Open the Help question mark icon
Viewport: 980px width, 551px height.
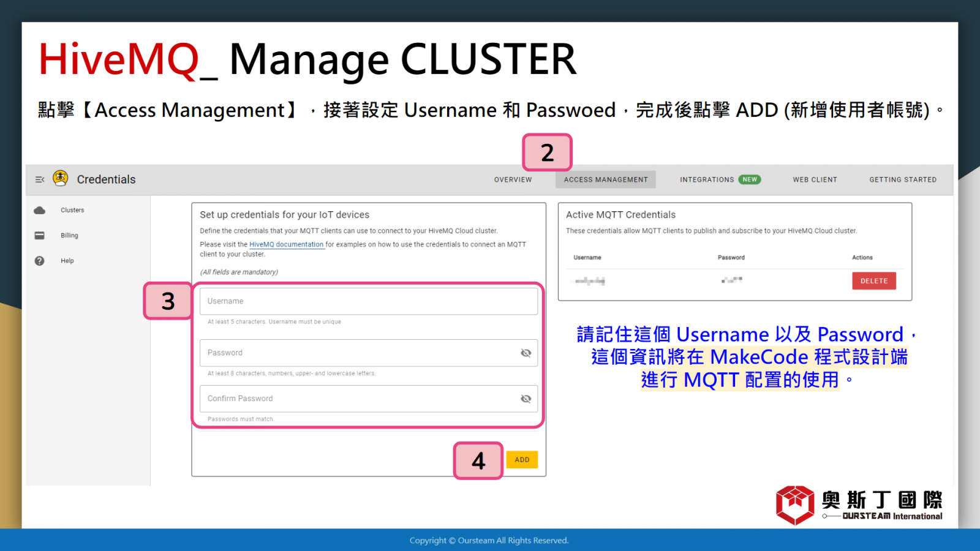(x=40, y=261)
